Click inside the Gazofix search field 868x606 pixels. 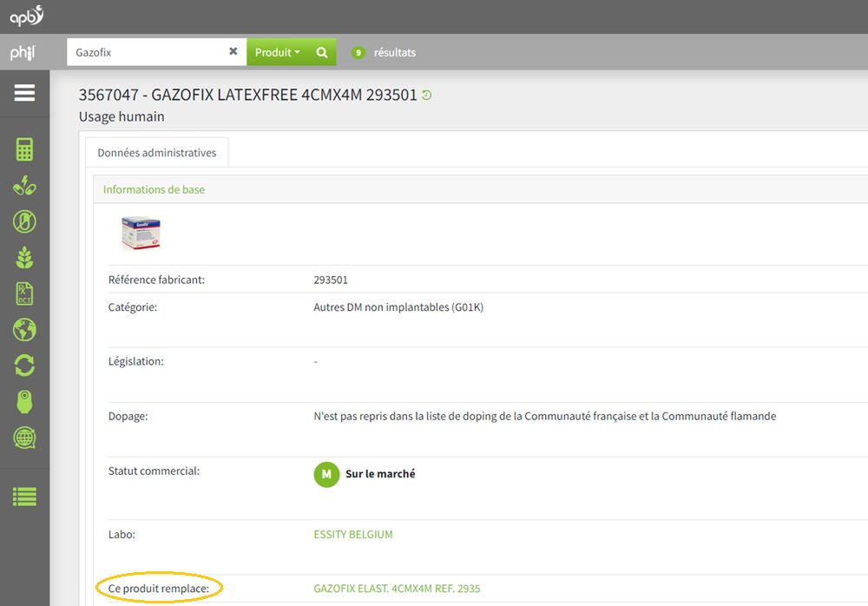point(146,52)
